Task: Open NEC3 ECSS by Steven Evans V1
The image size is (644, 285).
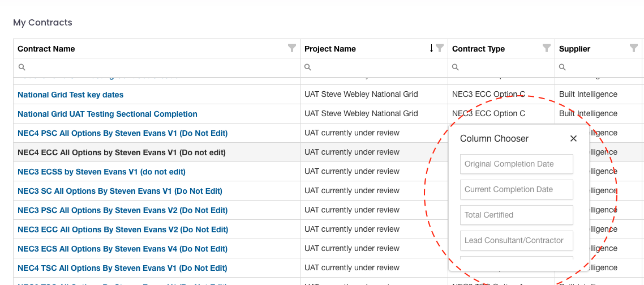Action: point(101,172)
